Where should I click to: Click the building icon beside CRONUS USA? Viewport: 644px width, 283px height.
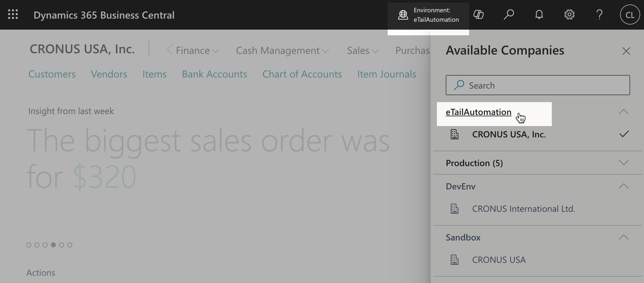coord(454,260)
